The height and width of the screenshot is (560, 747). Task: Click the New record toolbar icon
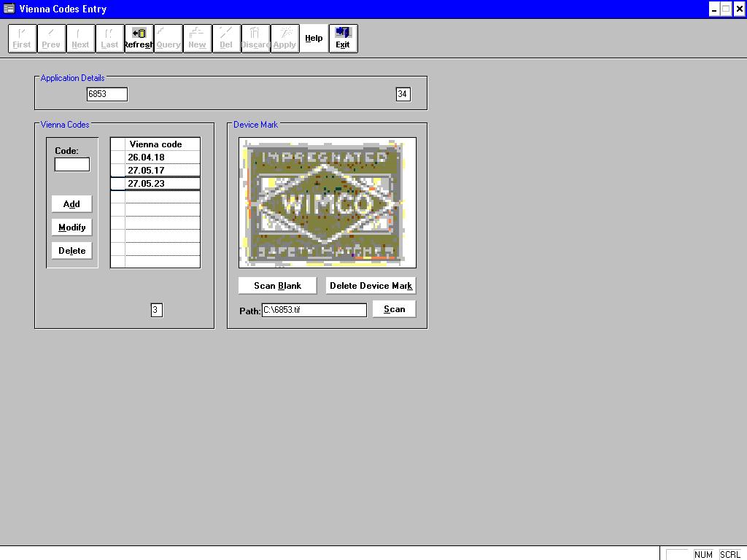(197, 39)
